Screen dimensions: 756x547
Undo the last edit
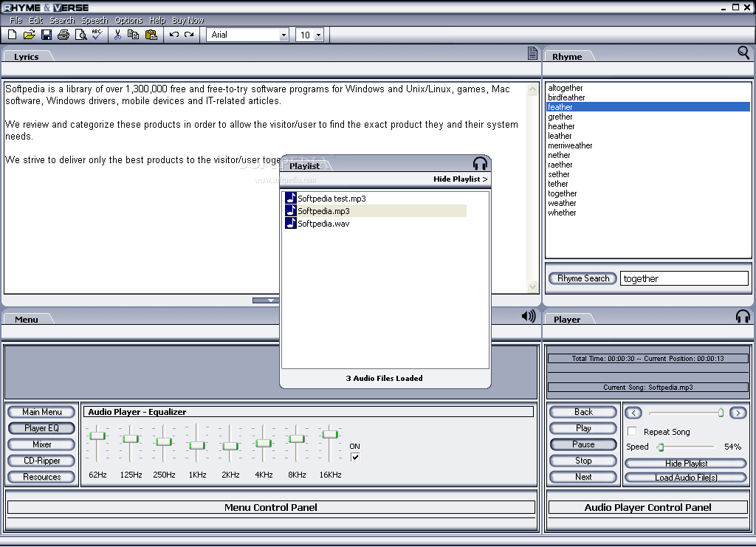174,35
